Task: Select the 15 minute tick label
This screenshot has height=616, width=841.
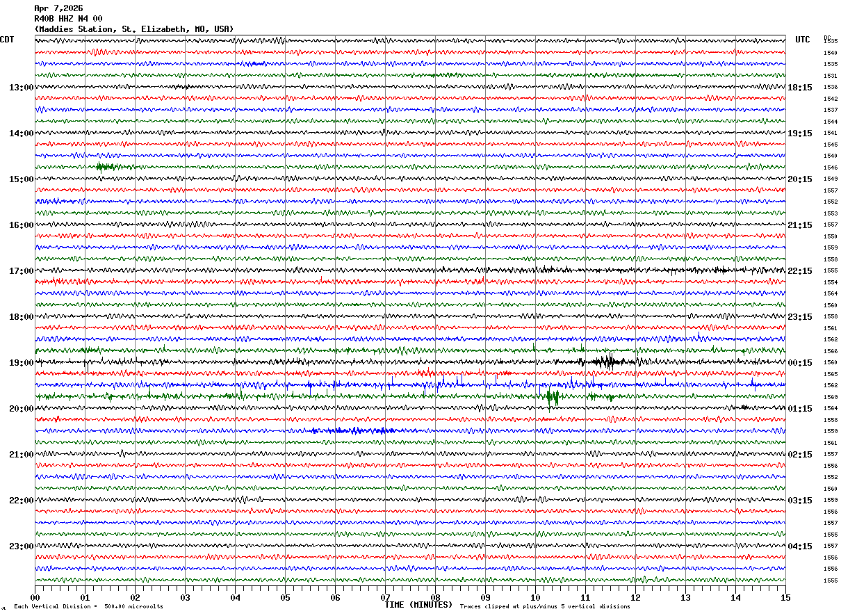Action: pos(785,597)
